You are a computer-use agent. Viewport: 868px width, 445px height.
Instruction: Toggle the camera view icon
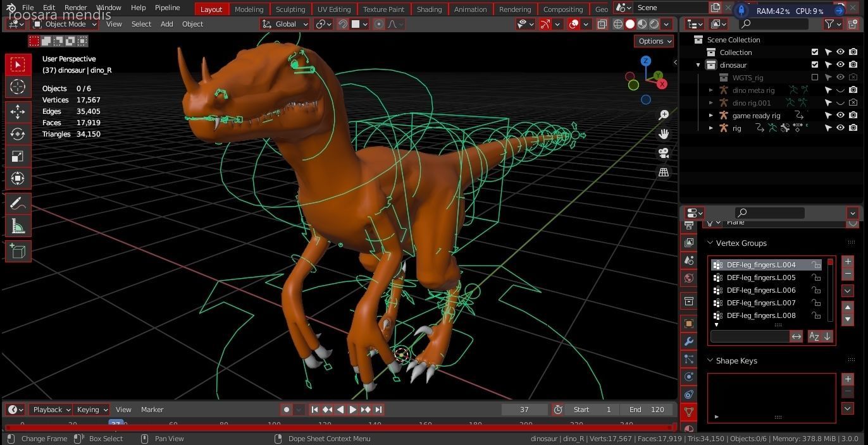(664, 153)
